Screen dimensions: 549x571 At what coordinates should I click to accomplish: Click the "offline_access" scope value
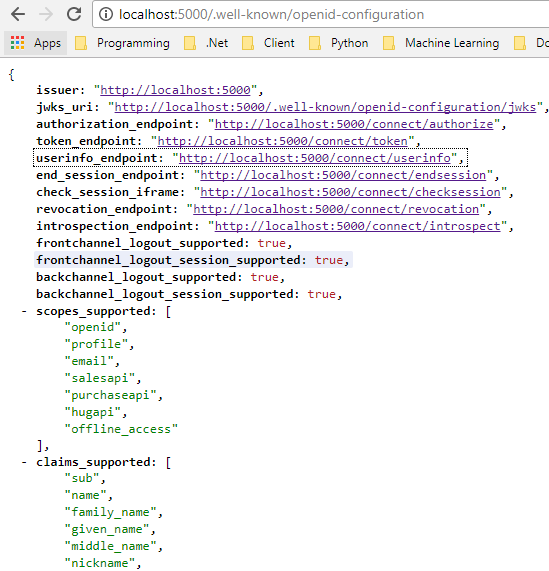121,429
